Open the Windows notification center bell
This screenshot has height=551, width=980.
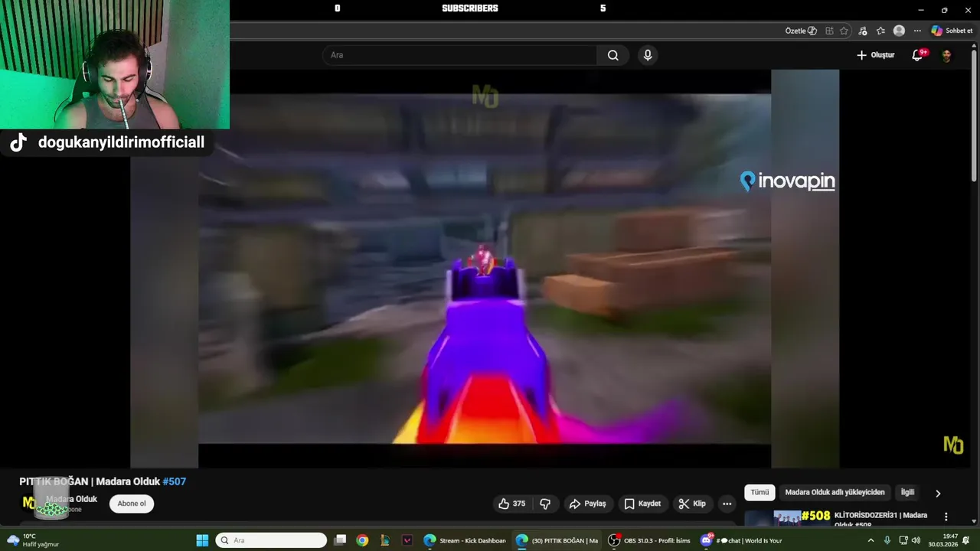pyautogui.click(x=966, y=540)
